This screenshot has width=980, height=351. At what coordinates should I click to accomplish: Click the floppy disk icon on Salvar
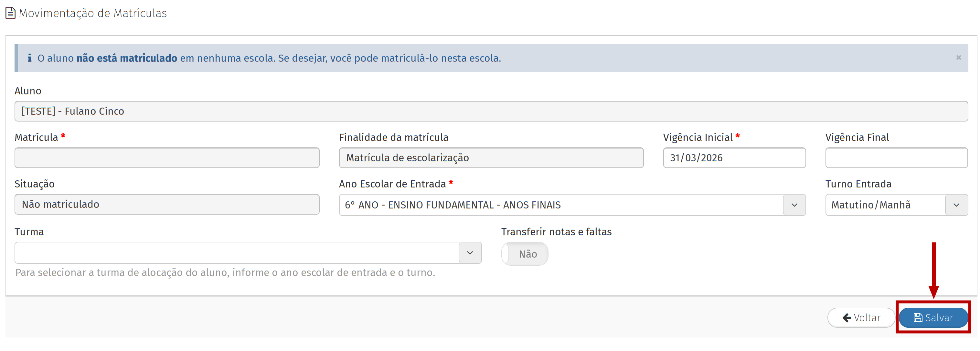coord(918,317)
